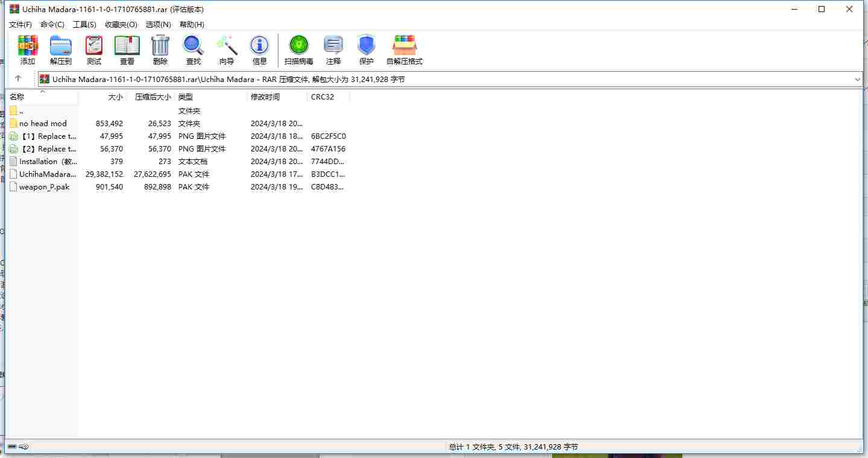Screen dimensions: 868x458
Task: Click the file icon for UchihaMadara pak
Action: [13, 174]
